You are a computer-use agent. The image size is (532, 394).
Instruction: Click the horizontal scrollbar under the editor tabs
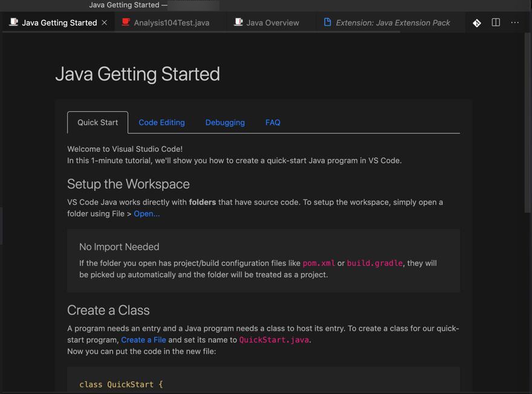tap(199, 32)
